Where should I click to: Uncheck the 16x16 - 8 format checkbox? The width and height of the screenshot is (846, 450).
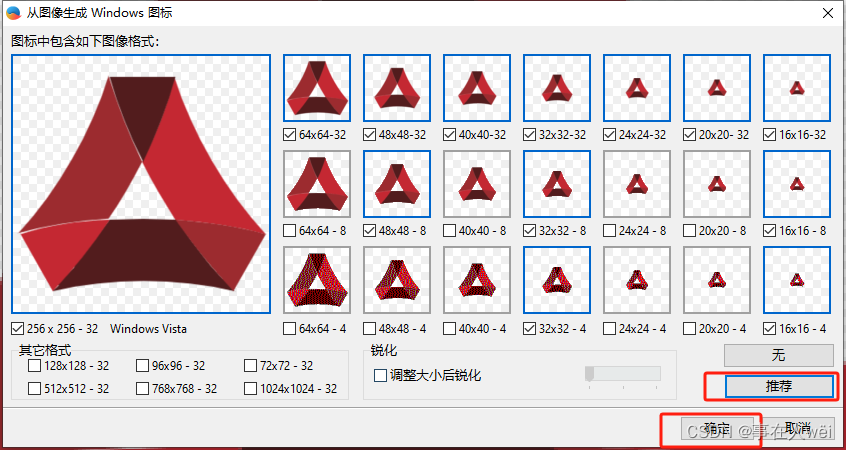(770, 231)
